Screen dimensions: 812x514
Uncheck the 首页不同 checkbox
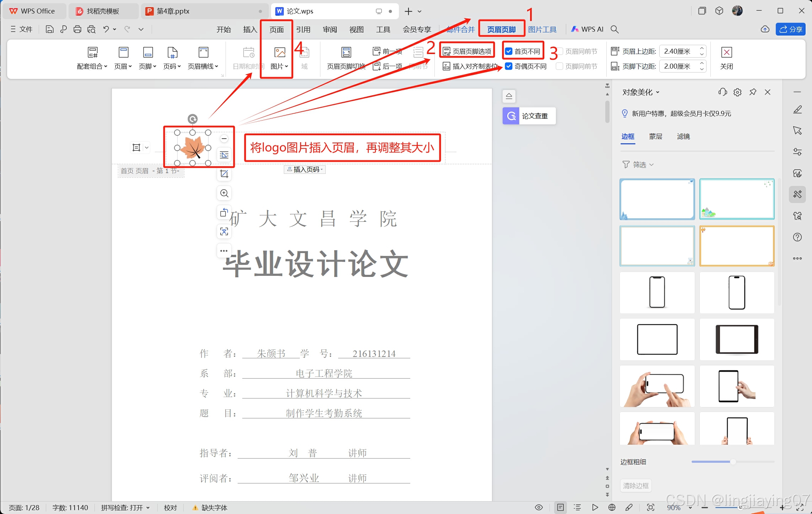click(509, 52)
